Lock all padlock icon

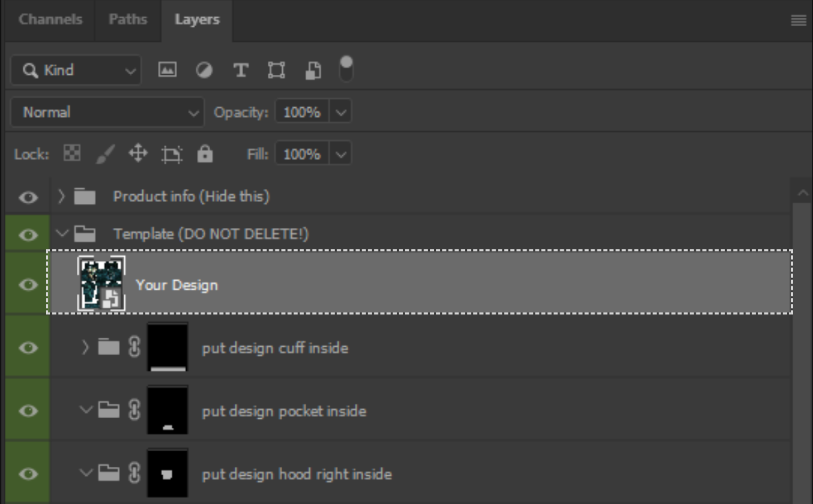pos(205,154)
